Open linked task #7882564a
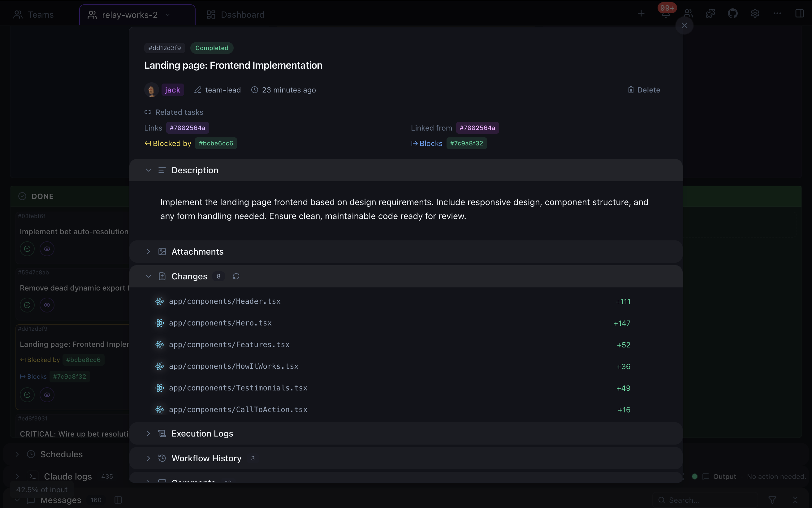 click(188, 128)
